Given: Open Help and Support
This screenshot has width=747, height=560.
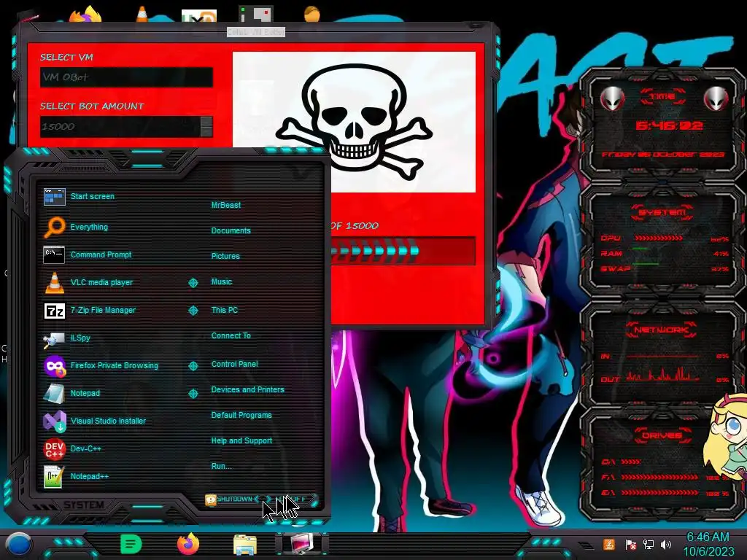Looking at the screenshot, I should pos(241,441).
